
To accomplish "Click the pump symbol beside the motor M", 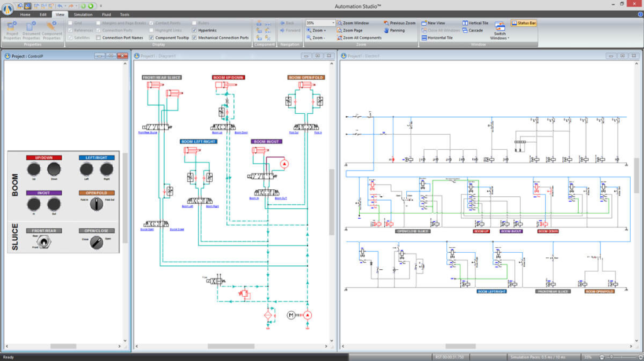I will [x=307, y=315].
